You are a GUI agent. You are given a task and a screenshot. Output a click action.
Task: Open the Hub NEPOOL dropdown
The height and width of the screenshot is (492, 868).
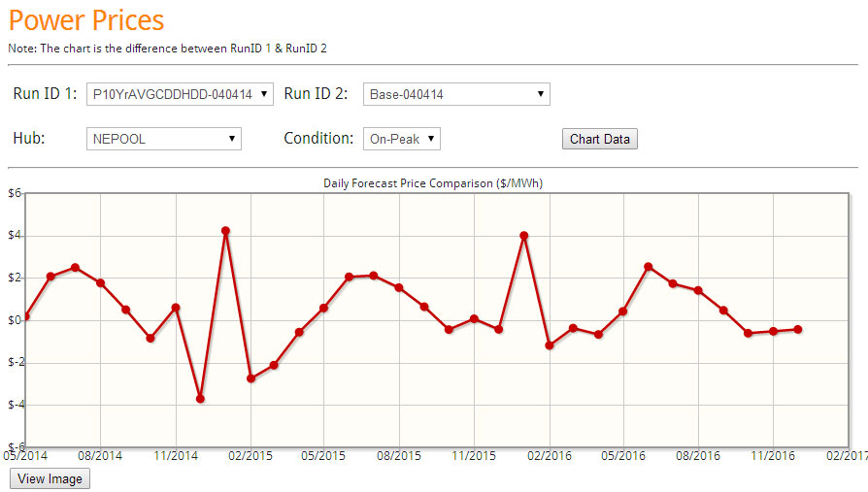164,139
